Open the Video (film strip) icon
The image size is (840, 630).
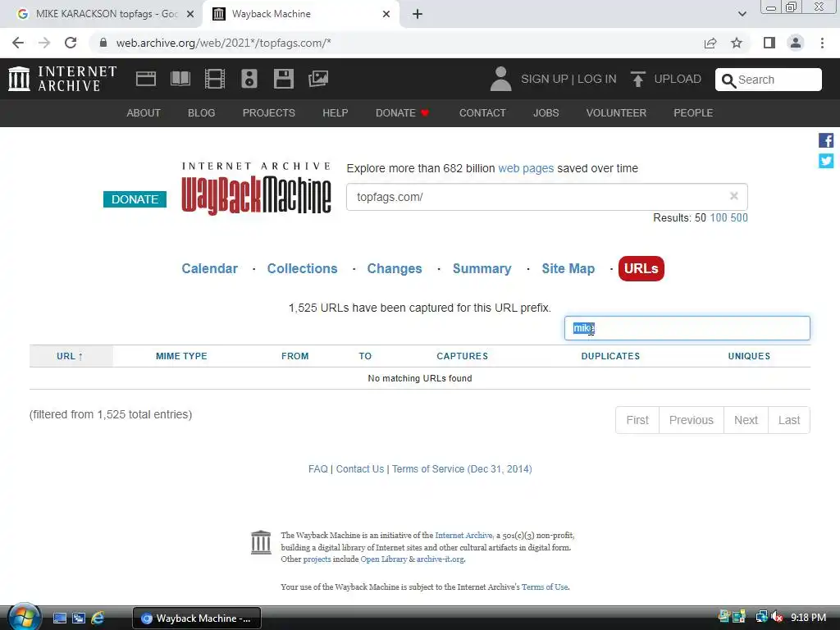click(215, 79)
